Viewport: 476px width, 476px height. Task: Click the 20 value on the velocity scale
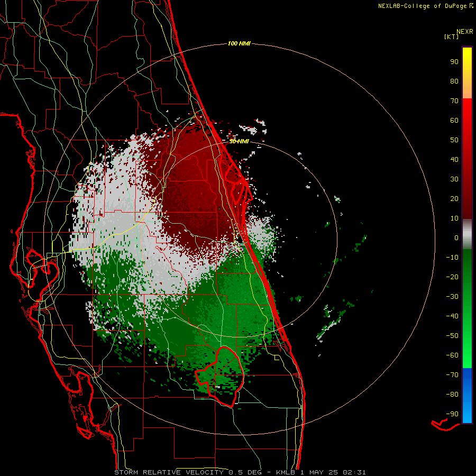[454, 198]
